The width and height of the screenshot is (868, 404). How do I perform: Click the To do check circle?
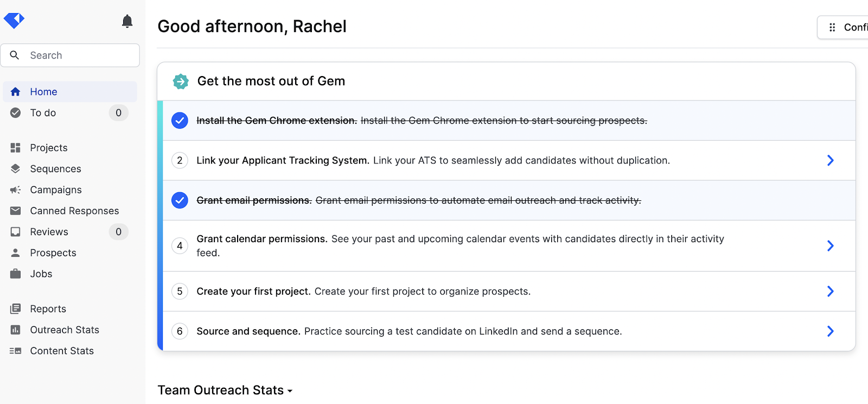(15, 113)
